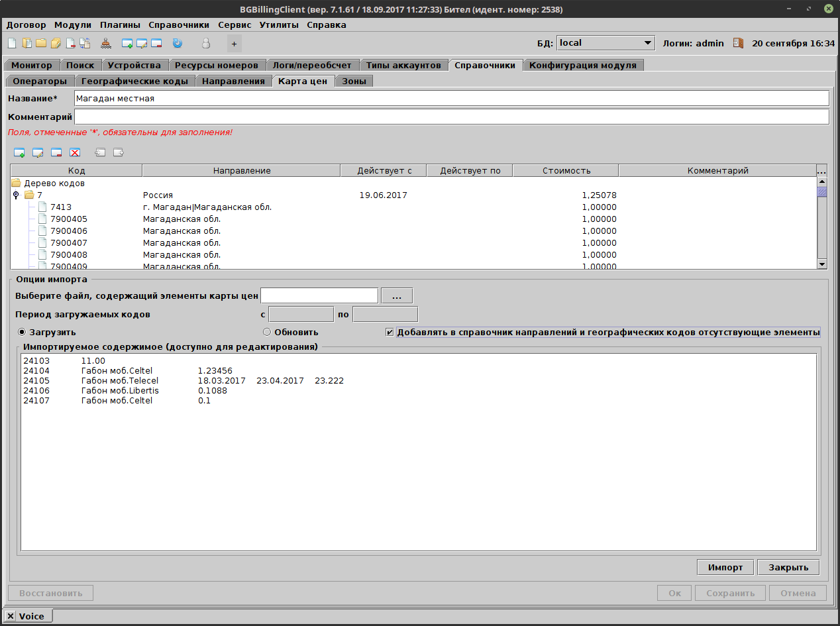Click the file browse ... button
Viewport: 840px width, 626px height.
click(396, 295)
